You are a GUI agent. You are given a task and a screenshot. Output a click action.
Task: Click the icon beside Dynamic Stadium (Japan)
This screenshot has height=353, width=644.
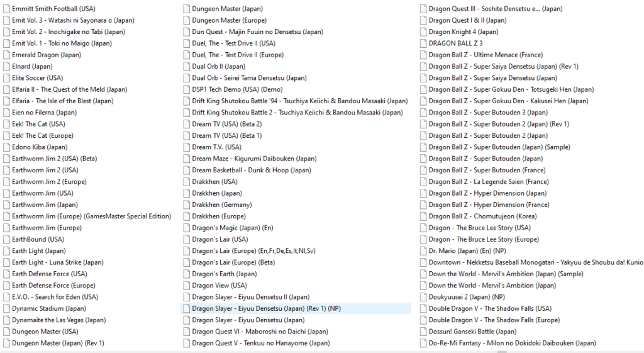point(6,308)
